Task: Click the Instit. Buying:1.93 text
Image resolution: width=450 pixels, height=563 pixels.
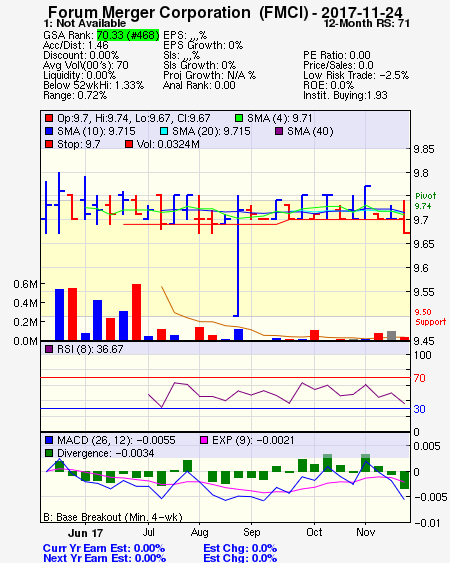Action: (345, 96)
